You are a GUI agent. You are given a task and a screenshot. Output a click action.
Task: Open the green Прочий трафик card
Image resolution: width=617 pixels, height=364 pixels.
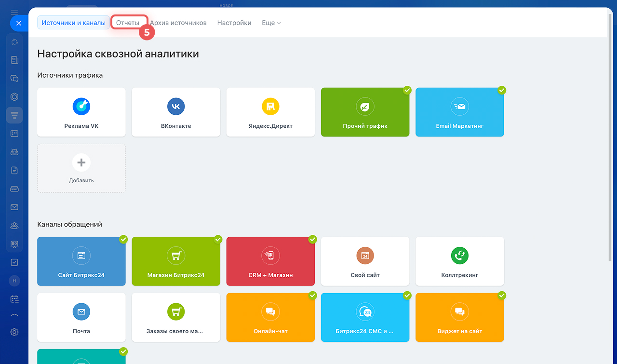tap(365, 112)
